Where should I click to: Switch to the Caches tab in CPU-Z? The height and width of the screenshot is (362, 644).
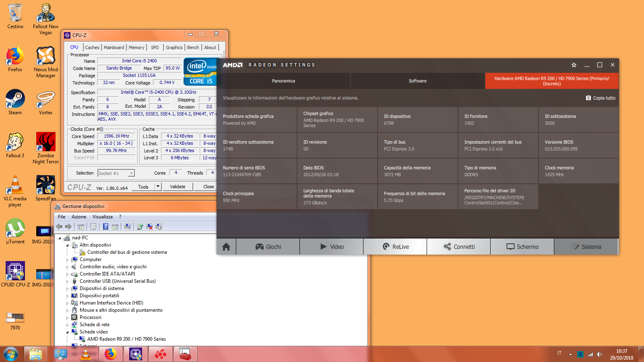[x=92, y=47]
